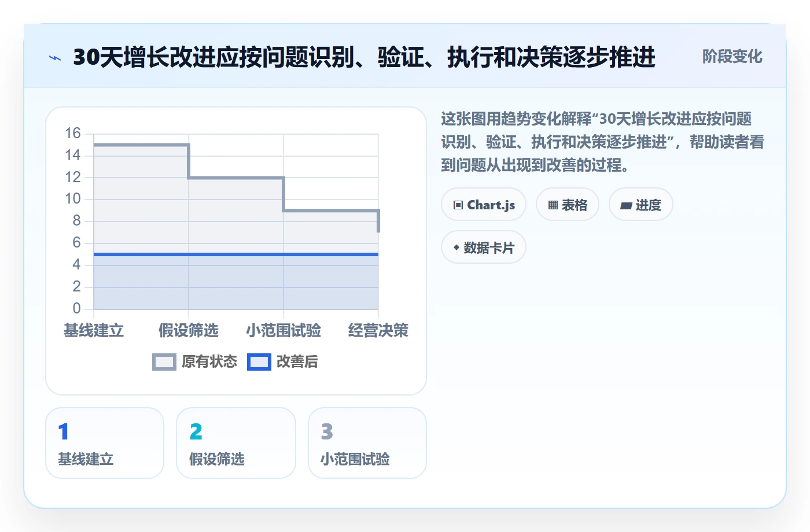Select the Chart.js tag
The image size is (810, 532).
pyautogui.click(x=484, y=205)
